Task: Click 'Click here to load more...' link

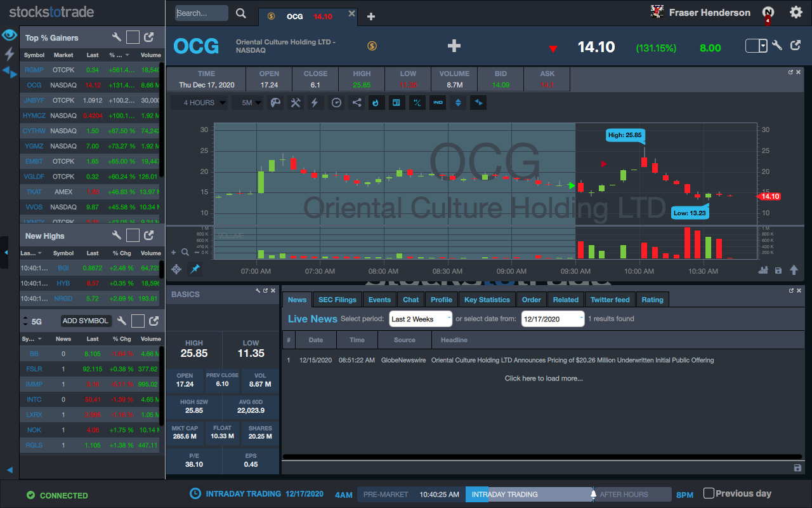Action: 544,378
